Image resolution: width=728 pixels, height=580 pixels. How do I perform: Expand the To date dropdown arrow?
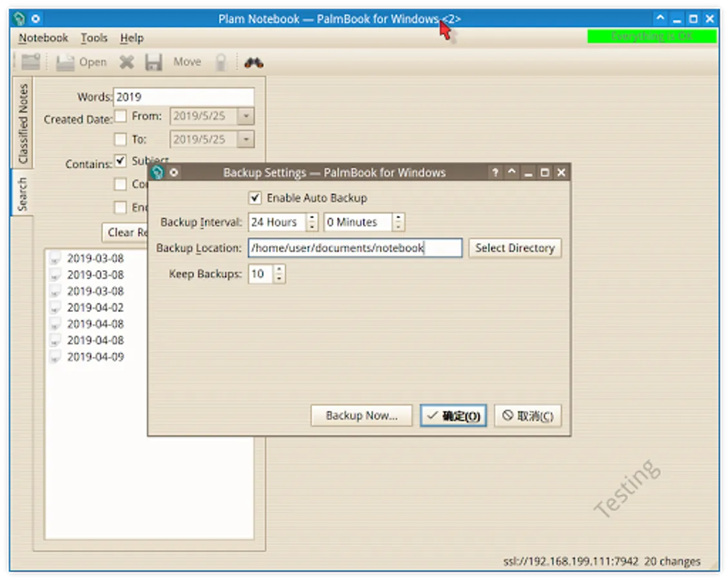pos(246,139)
